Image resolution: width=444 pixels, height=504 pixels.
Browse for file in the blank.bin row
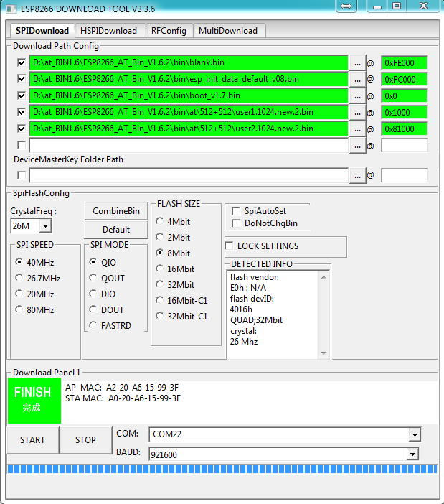click(x=357, y=63)
